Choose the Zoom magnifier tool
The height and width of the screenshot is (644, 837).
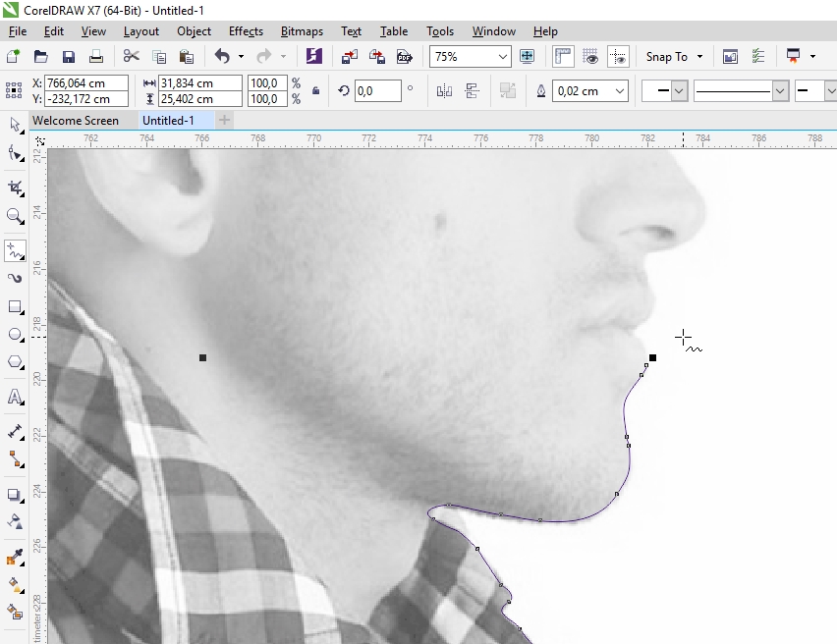(x=15, y=216)
